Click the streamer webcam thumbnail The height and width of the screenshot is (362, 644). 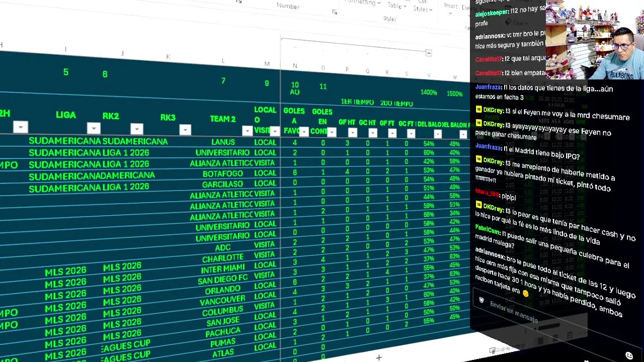(x=595, y=40)
